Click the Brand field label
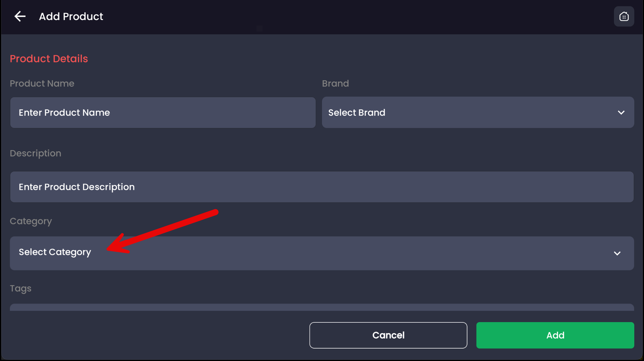 click(x=335, y=84)
